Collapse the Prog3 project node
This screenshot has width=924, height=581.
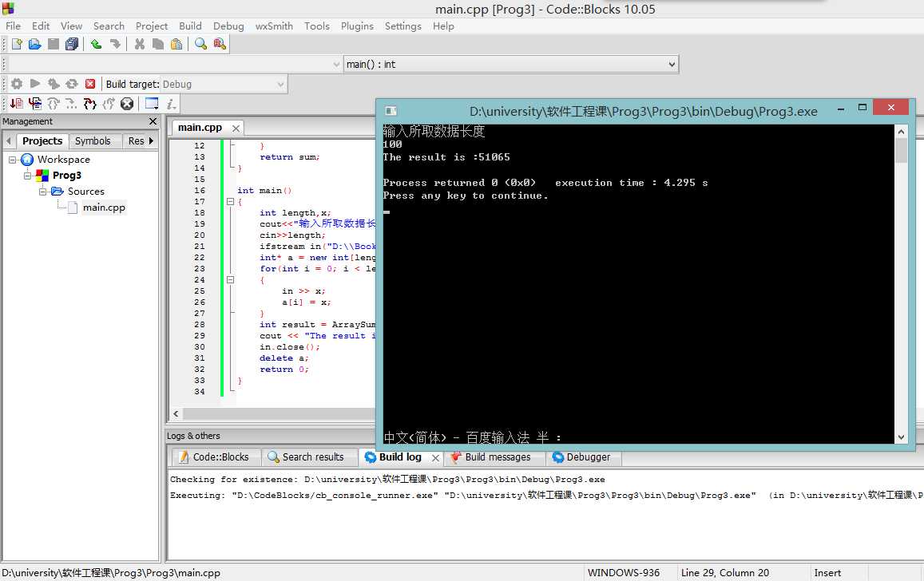27,176
